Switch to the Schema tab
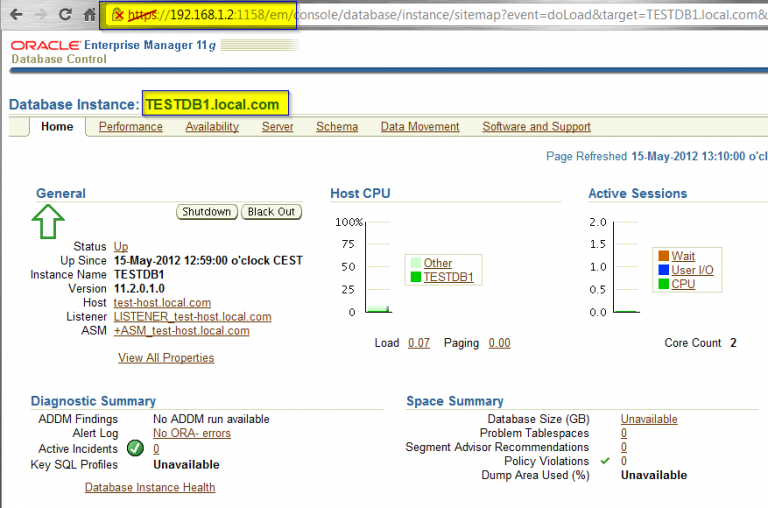This screenshot has width=768, height=508. tap(337, 126)
